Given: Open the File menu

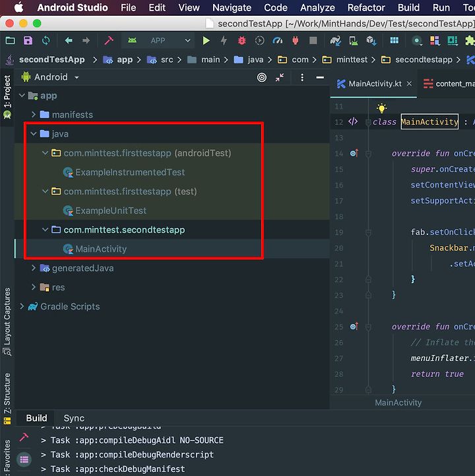Looking at the screenshot, I should 128,7.
